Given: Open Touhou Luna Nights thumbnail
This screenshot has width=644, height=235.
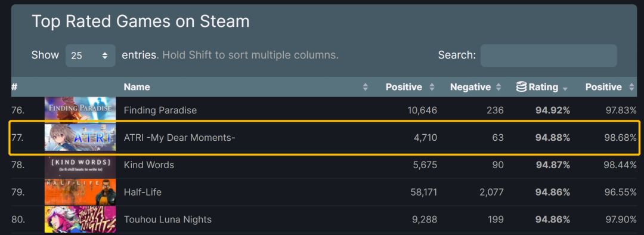Looking at the screenshot, I should click(80, 219).
